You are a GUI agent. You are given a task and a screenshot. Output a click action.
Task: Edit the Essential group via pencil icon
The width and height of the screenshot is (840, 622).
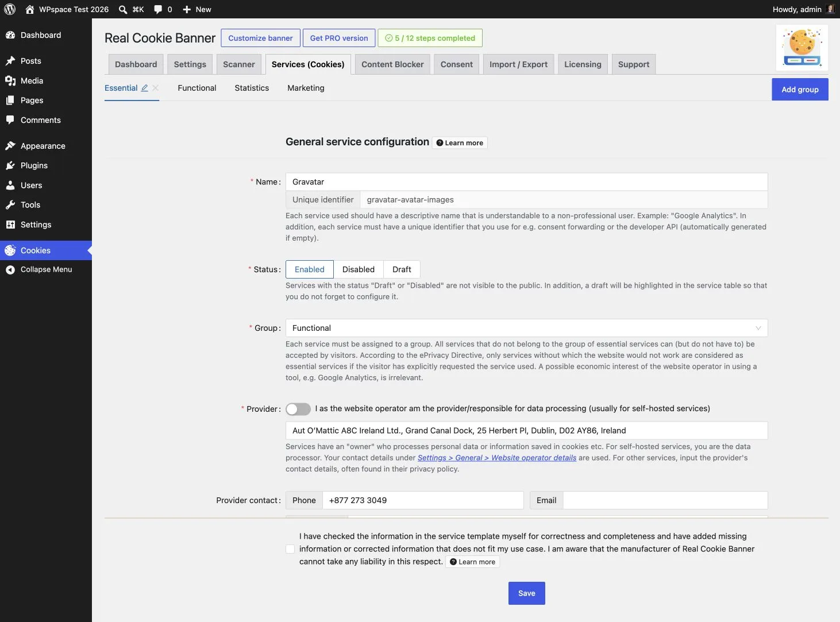145,88
